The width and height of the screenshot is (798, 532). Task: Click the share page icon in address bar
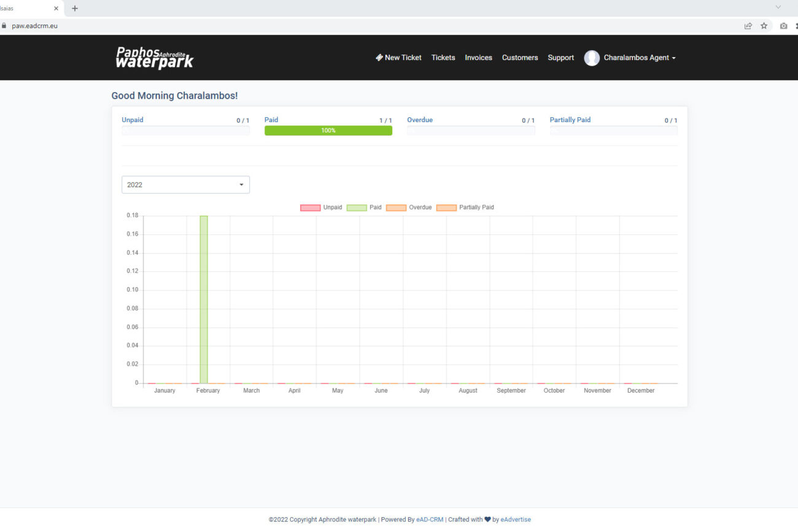(x=748, y=26)
